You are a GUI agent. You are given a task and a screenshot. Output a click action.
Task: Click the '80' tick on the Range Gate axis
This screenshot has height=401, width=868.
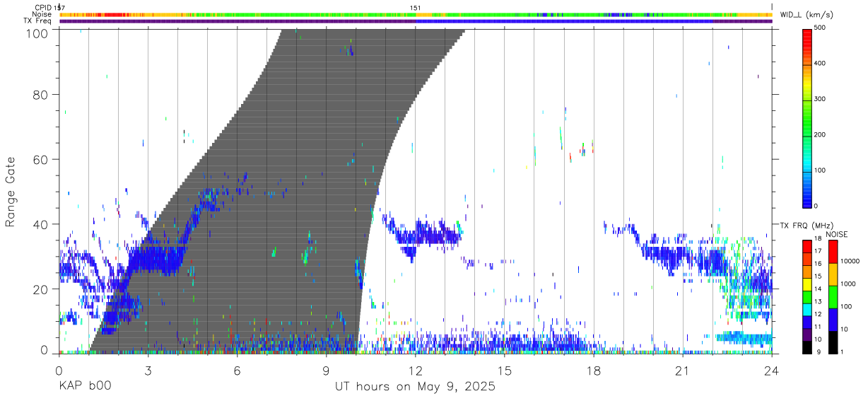(x=40, y=95)
